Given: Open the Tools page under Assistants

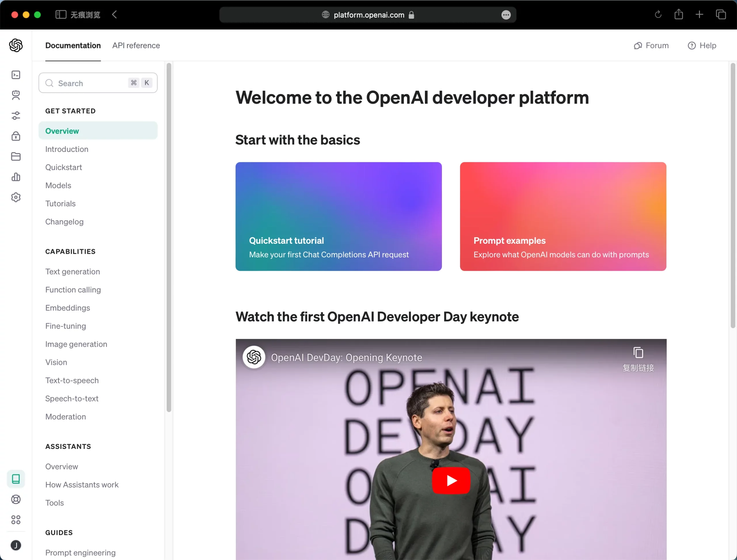Looking at the screenshot, I should tap(55, 503).
